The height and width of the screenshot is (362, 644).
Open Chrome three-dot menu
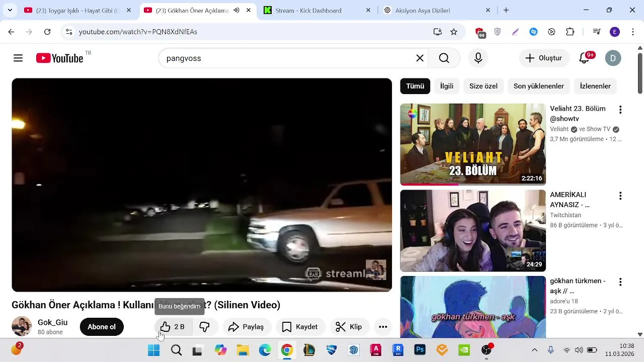pos(632,32)
